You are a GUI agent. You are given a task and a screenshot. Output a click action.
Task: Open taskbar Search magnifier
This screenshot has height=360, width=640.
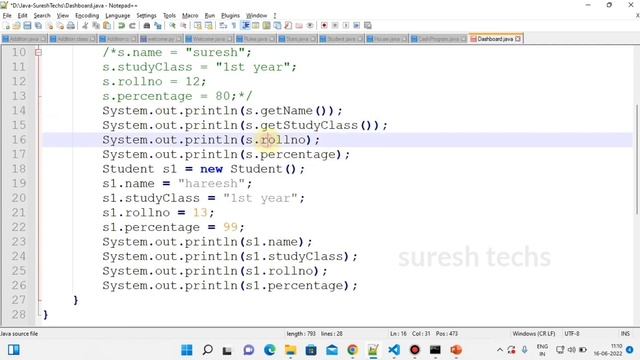[207, 350]
